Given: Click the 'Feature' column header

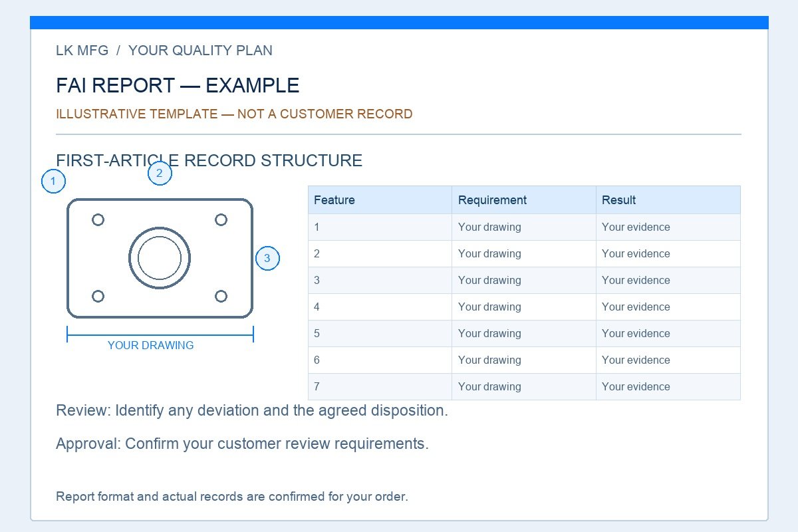Looking at the screenshot, I should [380, 200].
